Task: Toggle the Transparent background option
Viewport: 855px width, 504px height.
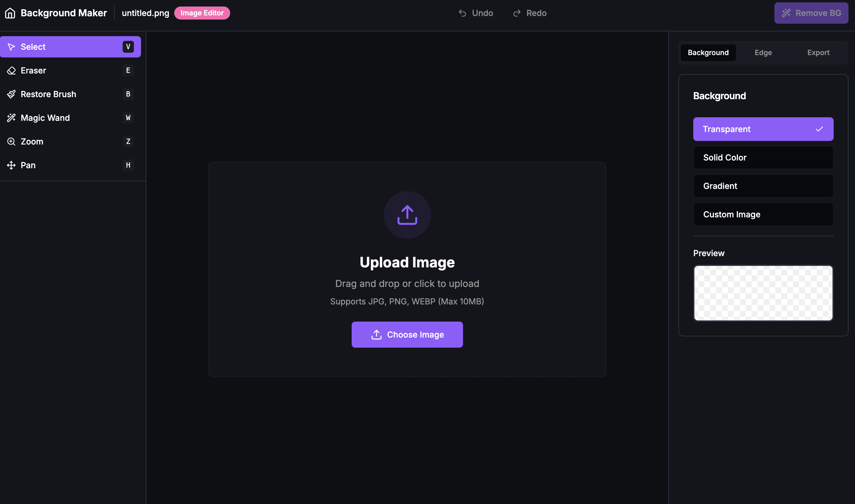Action: click(x=763, y=129)
